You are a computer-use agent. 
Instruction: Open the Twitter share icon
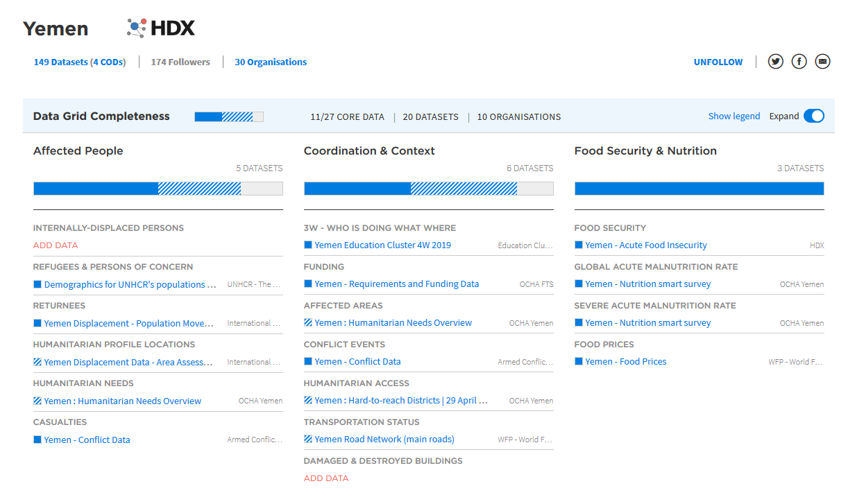pos(776,62)
